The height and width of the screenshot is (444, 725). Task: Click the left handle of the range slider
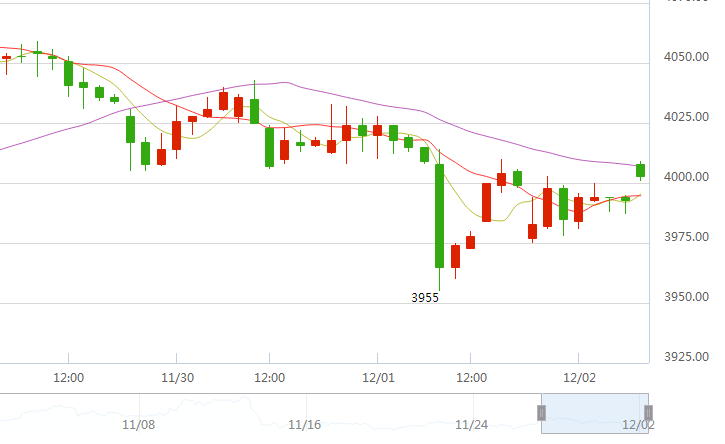(542, 412)
